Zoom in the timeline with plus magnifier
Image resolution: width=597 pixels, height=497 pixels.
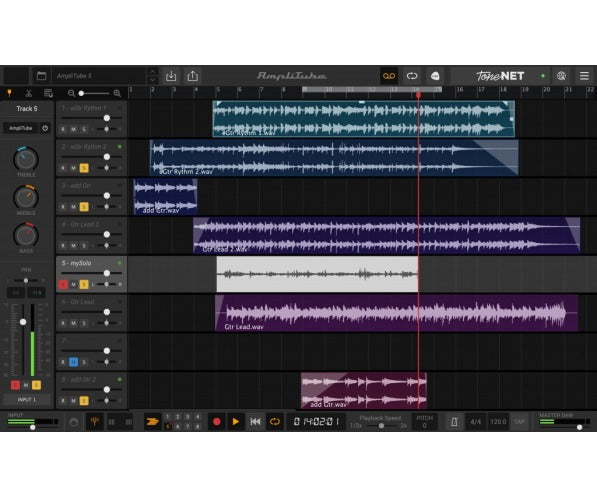[x=117, y=93]
